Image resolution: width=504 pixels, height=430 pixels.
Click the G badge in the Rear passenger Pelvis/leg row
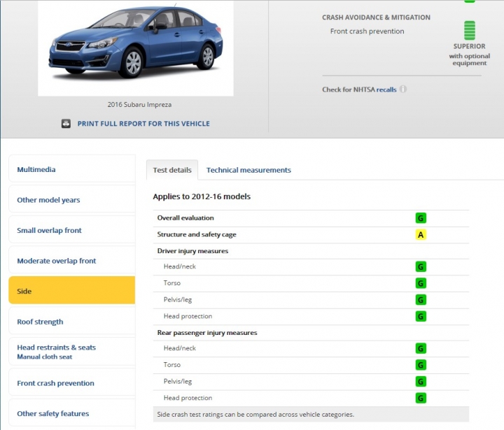[x=421, y=382]
